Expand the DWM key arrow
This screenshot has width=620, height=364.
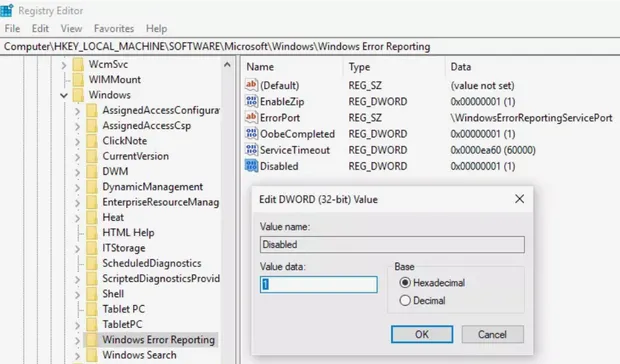(x=77, y=172)
